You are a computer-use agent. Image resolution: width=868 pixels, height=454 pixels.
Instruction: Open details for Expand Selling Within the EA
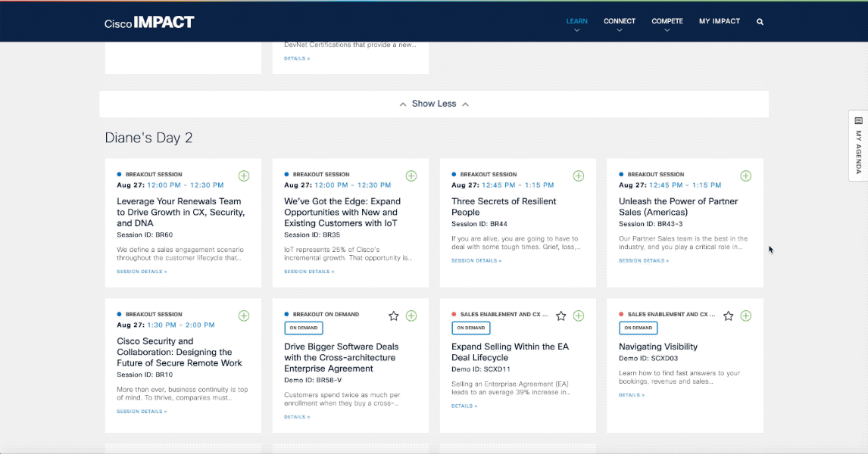464,406
